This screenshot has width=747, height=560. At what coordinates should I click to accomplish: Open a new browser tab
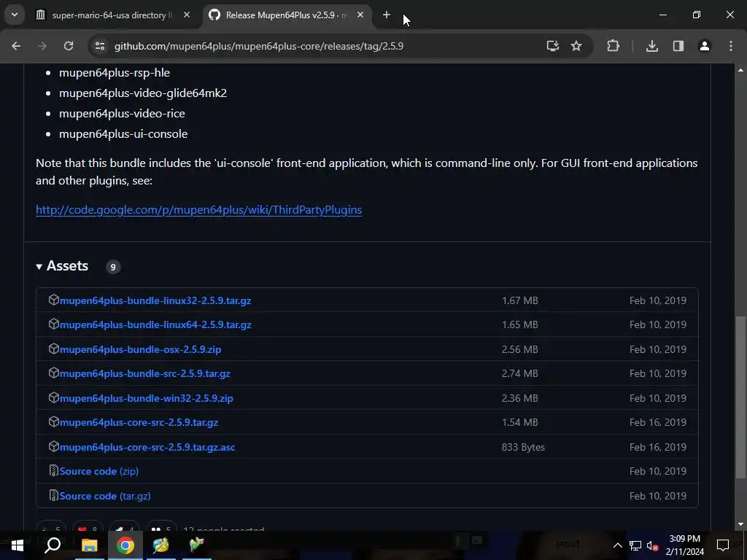coord(387,15)
